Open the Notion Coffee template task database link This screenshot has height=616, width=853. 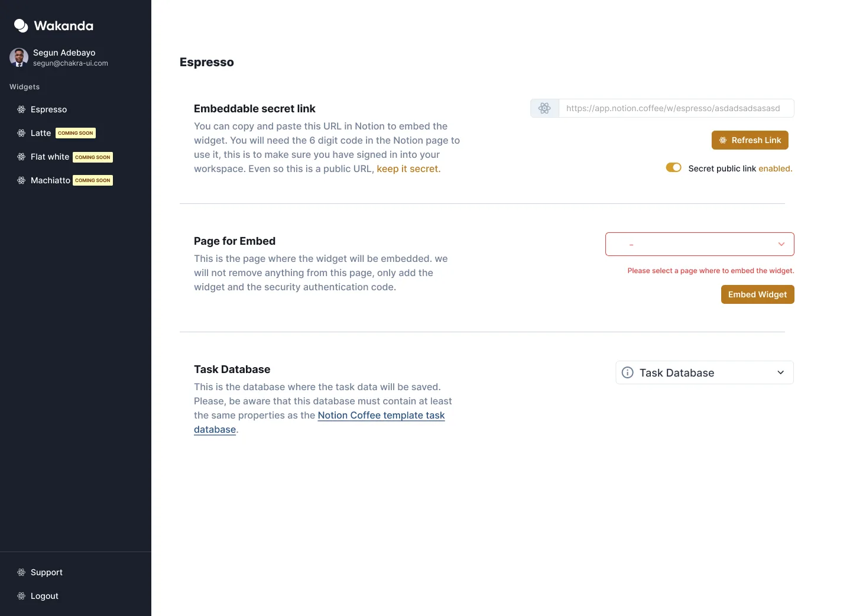[381, 416]
